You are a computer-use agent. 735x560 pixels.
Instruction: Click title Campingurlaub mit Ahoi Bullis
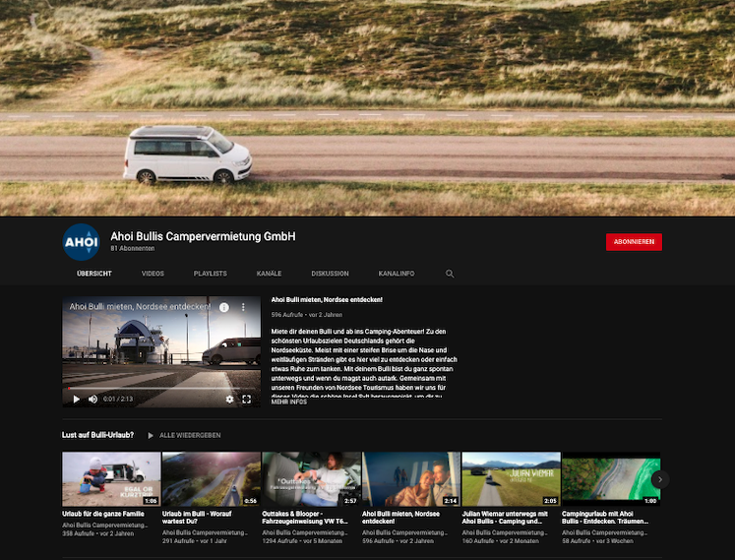605,518
